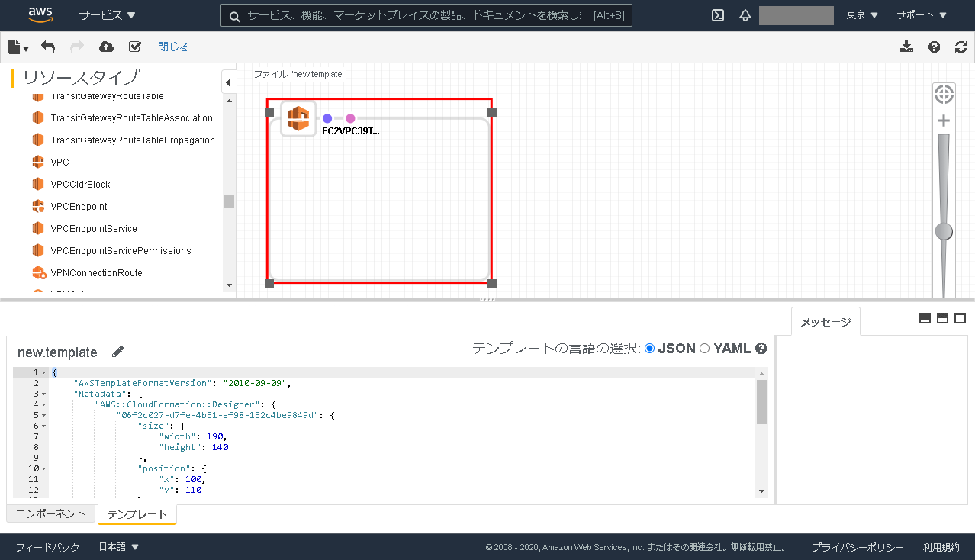The width and height of the screenshot is (975, 560).
Task: Maximize the bottom editor pane icon
Action: click(961, 318)
